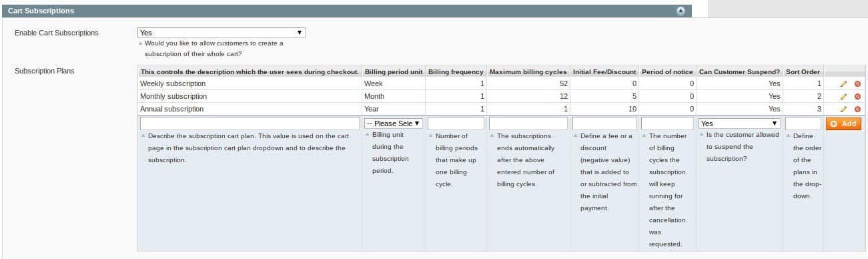This screenshot has height=259, width=868.
Task: Focus the Initial Fee/Discount input field
Action: [x=604, y=123]
